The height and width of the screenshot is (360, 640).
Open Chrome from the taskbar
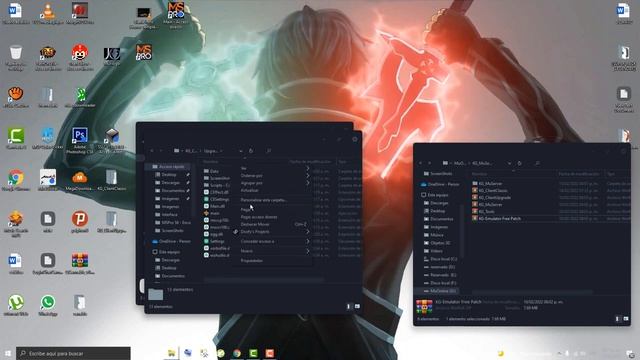point(237,353)
